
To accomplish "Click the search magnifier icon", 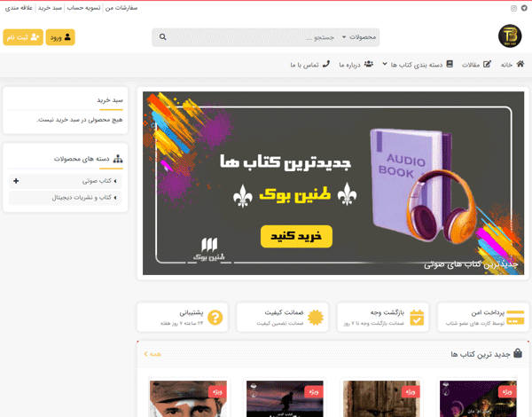I will tap(163, 37).
